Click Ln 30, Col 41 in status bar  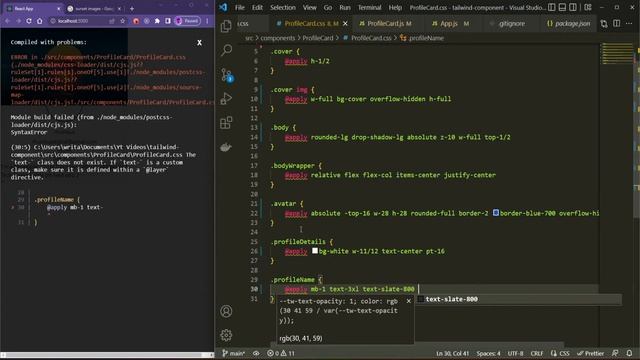[452, 353]
